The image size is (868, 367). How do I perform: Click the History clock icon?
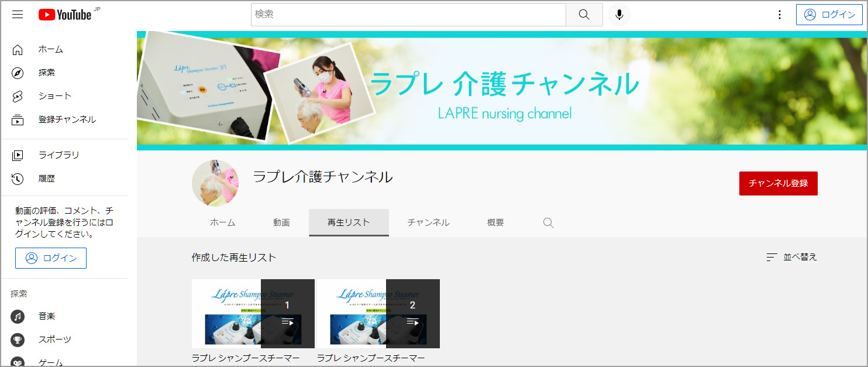18,179
